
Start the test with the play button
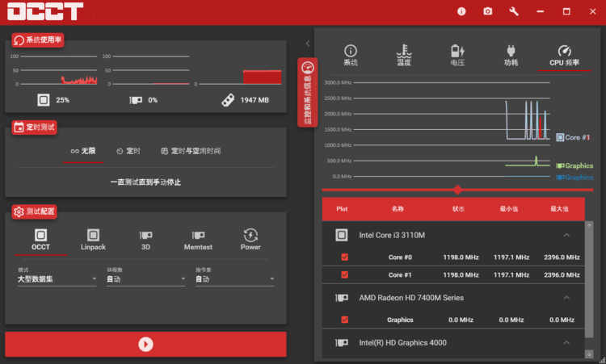145,344
